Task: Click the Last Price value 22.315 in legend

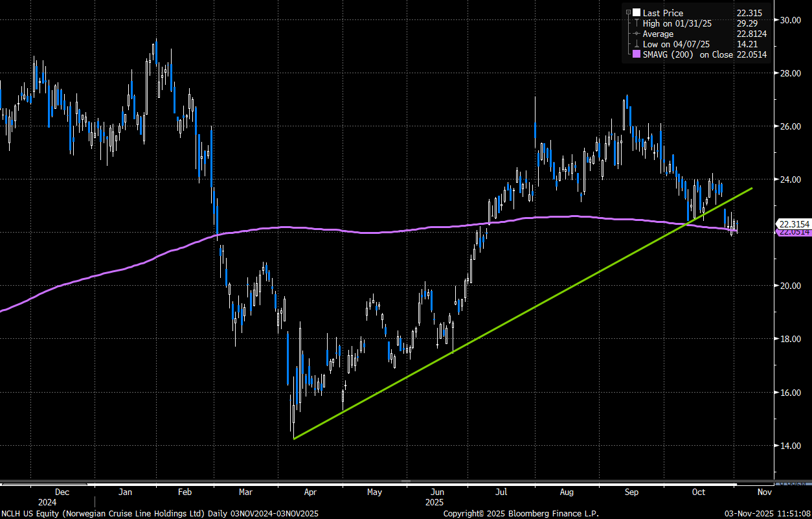Action: coord(749,12)
